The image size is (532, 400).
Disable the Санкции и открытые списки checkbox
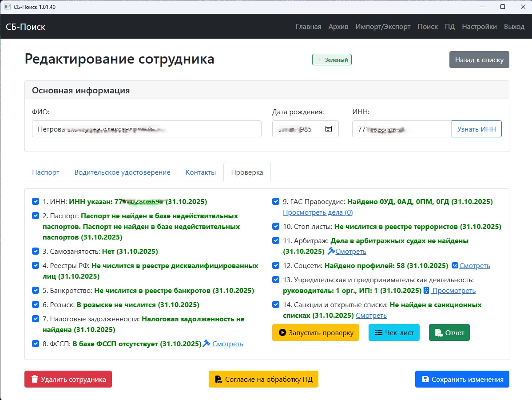[275, 304]
